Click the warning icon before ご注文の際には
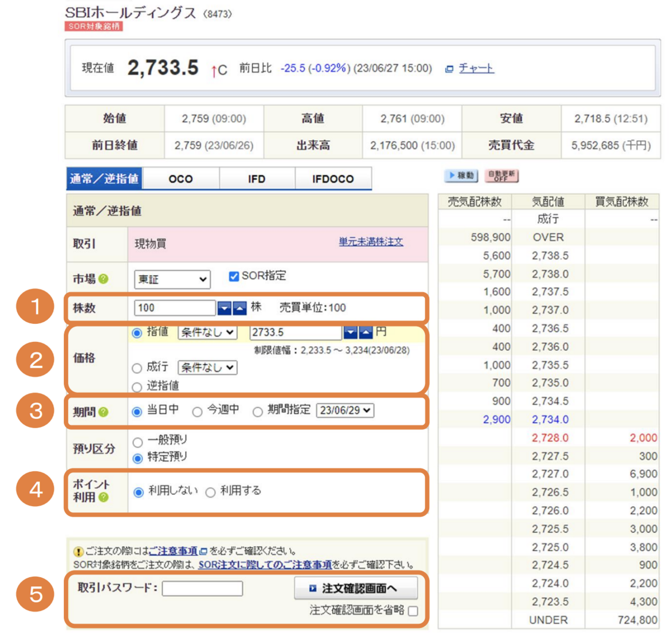672x640 pixels. click(x=78, y=551)
